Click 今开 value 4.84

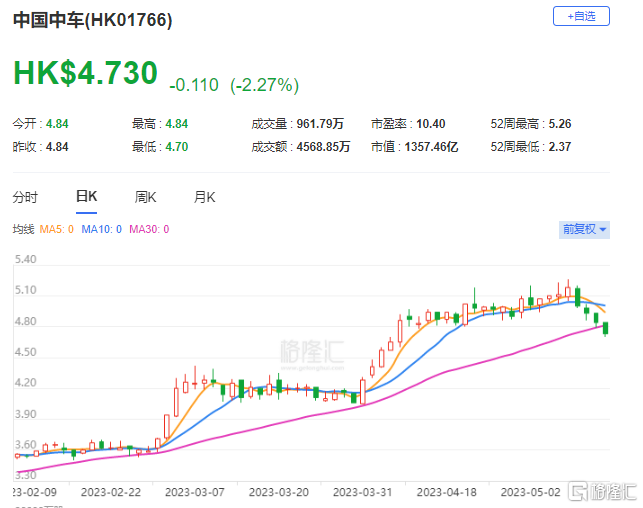[57, 124]
